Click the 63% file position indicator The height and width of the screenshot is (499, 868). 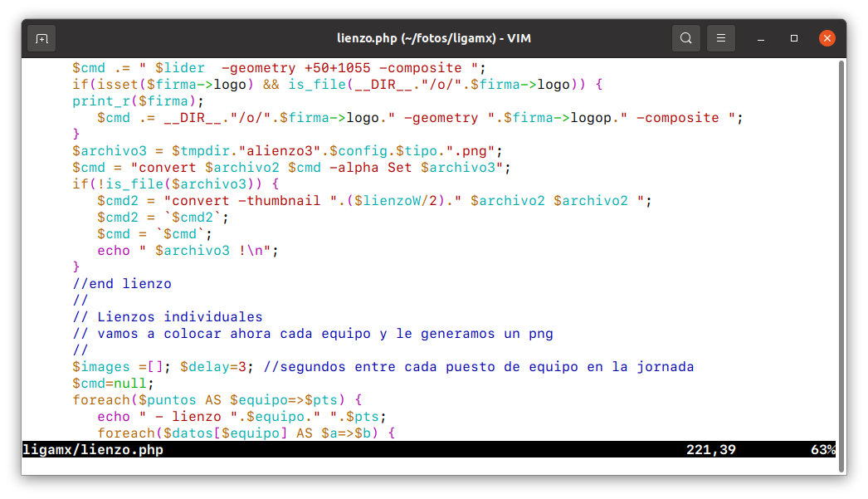[x=822, y=450]
